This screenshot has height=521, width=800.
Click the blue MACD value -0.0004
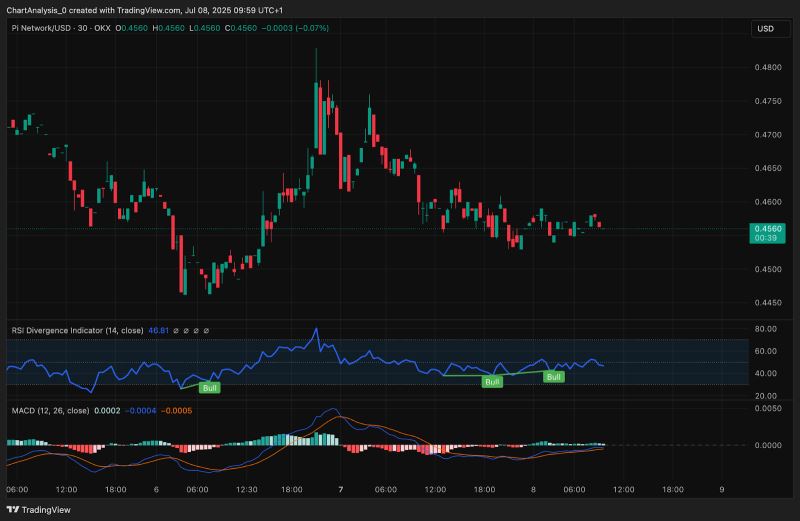[x=142, y=410]
